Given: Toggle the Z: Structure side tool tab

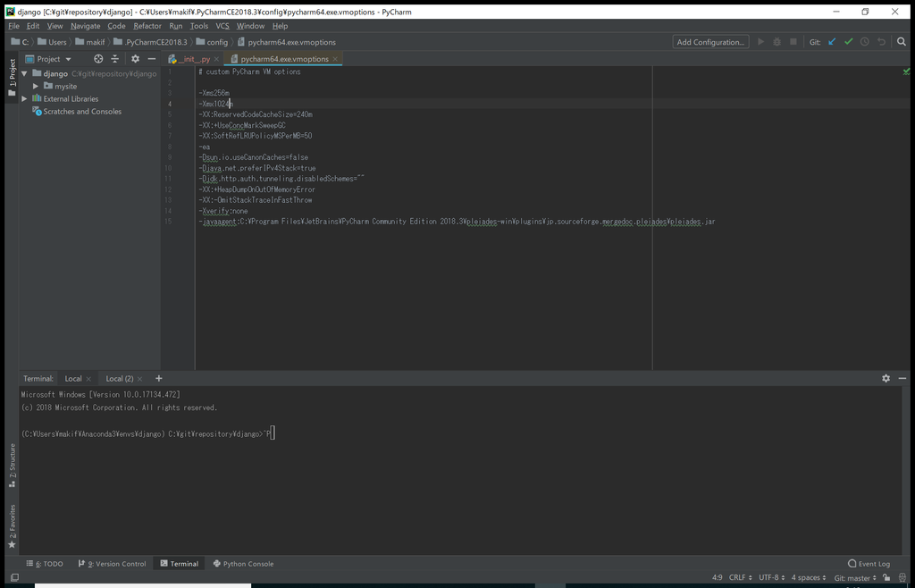Looking at the screenshot, I should (12, 466).
